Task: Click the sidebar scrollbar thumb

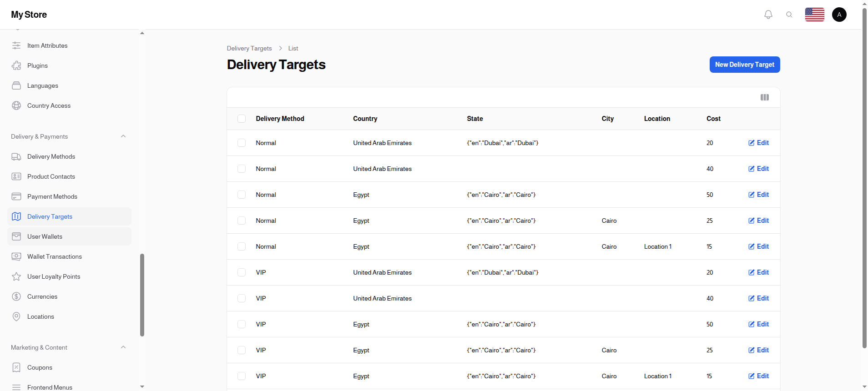Action: pos(142,295)
